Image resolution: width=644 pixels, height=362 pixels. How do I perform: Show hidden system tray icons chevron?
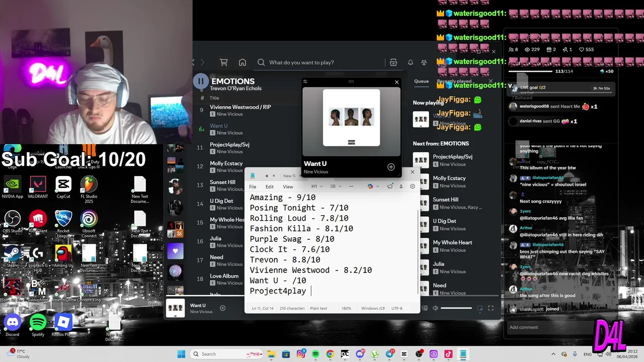coord(553,354)
